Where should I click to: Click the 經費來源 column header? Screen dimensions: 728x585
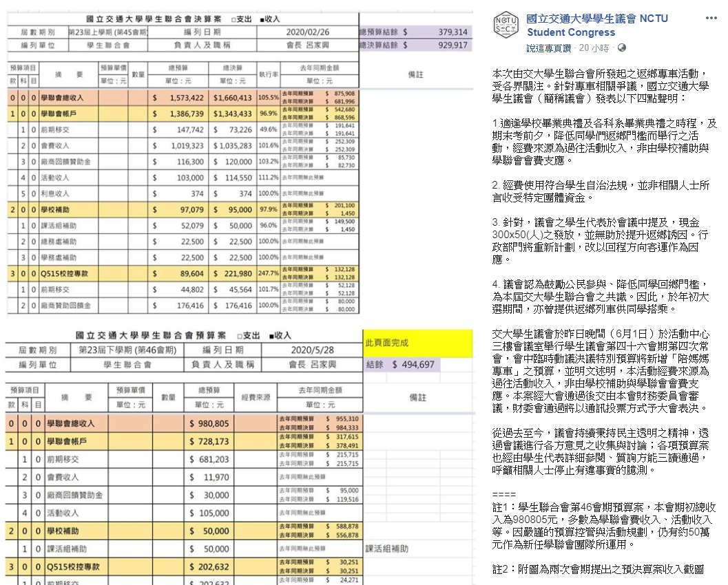pyautogui.click(x=256, y=398)
